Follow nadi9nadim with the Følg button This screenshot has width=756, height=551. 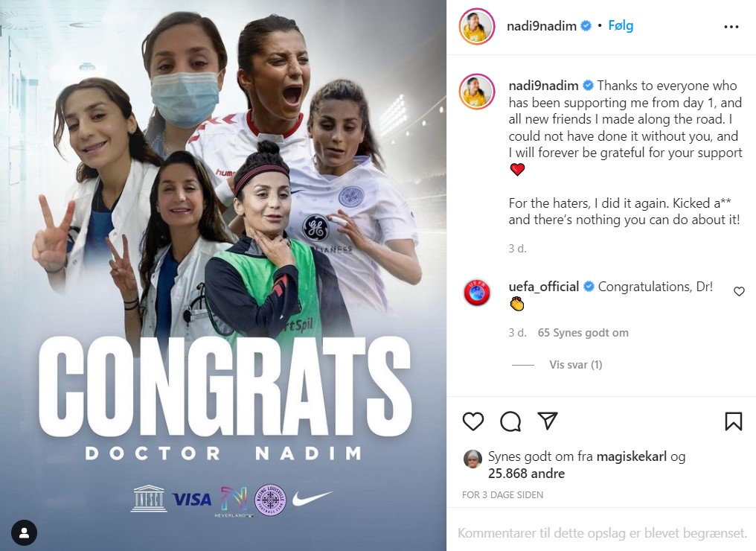click(x=621, y=25)
